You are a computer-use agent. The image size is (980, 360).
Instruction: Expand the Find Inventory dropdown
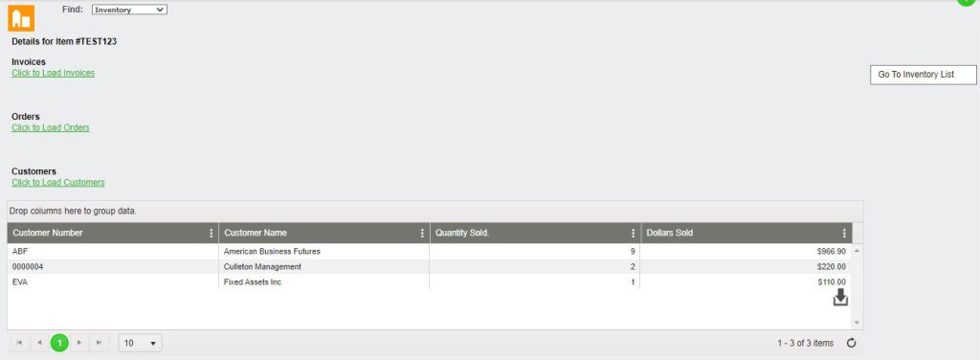click(129, 10)
